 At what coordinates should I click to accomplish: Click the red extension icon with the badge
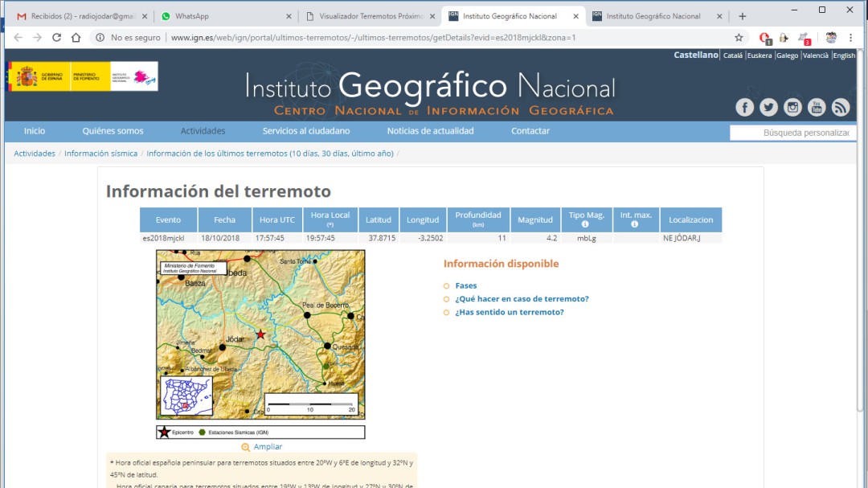click(x=764, y=38)
